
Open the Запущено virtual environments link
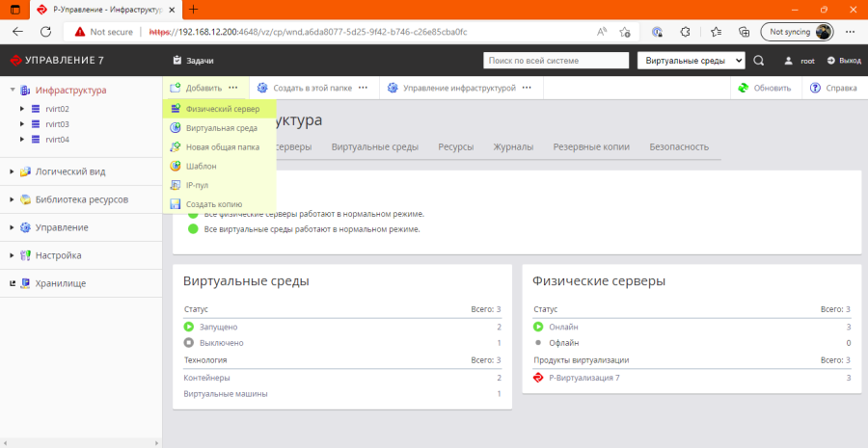tap(218, 328)
